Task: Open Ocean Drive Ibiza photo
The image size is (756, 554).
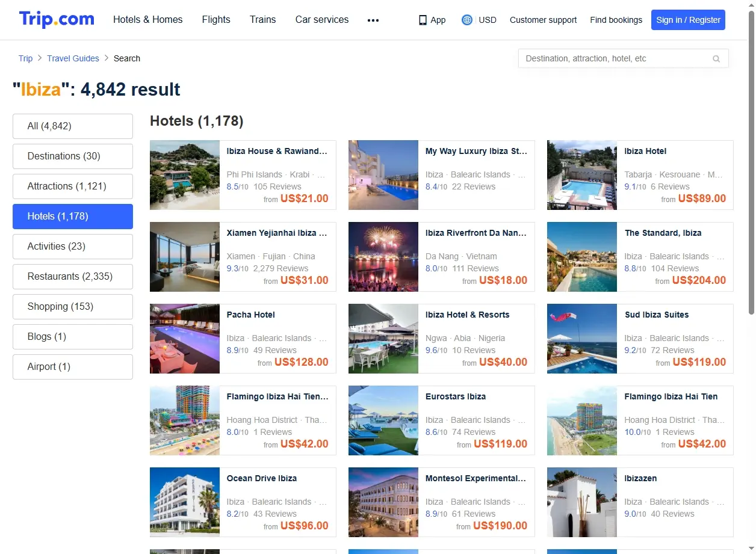Action: (185, 502)
